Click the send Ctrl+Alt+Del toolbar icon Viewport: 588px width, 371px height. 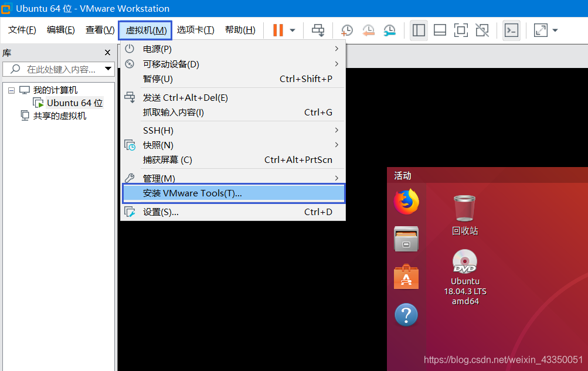[x=318, y=30]
